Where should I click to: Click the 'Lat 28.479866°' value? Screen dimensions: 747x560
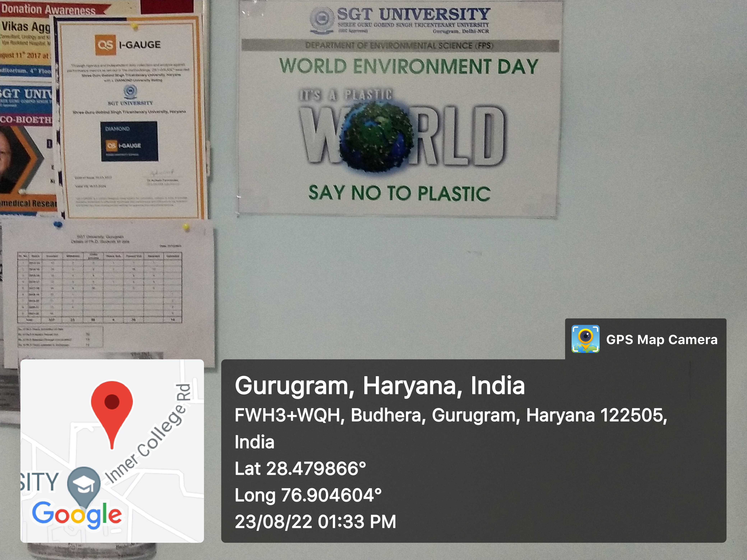pyautogui.click(x=300, y=468)
